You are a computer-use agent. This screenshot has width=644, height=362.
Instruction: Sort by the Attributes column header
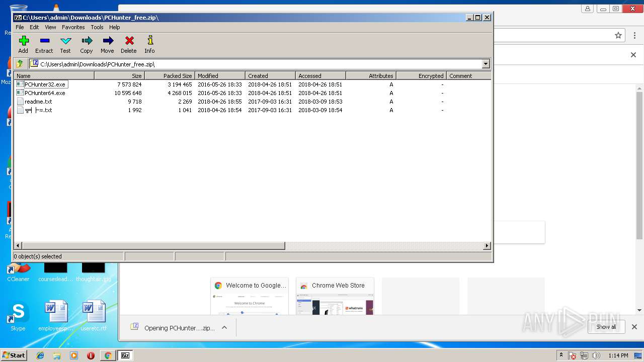(x=371, y=76)
